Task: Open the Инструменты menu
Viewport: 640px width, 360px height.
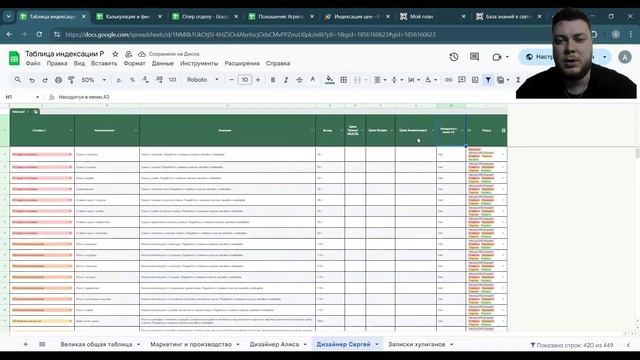Action: click(199, 64)
